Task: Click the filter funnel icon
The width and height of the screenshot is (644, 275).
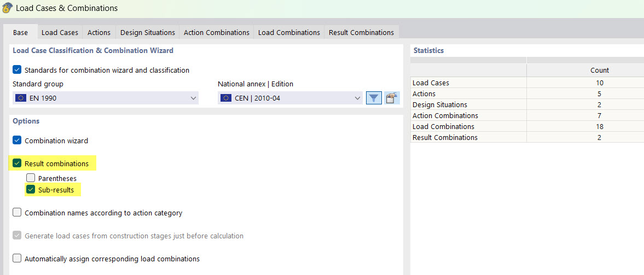Action: (x=374, y=98)
